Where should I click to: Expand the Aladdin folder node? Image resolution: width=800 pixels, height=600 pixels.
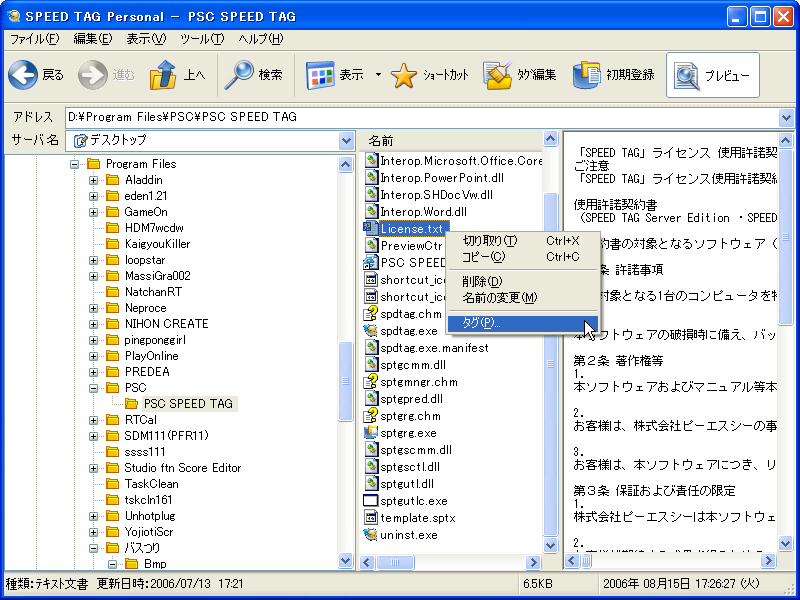tap(93, 180)
